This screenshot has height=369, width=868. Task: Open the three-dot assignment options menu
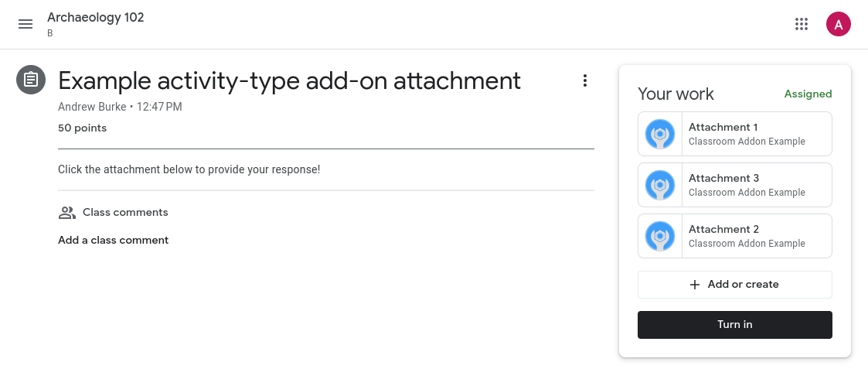pos(585,80)
